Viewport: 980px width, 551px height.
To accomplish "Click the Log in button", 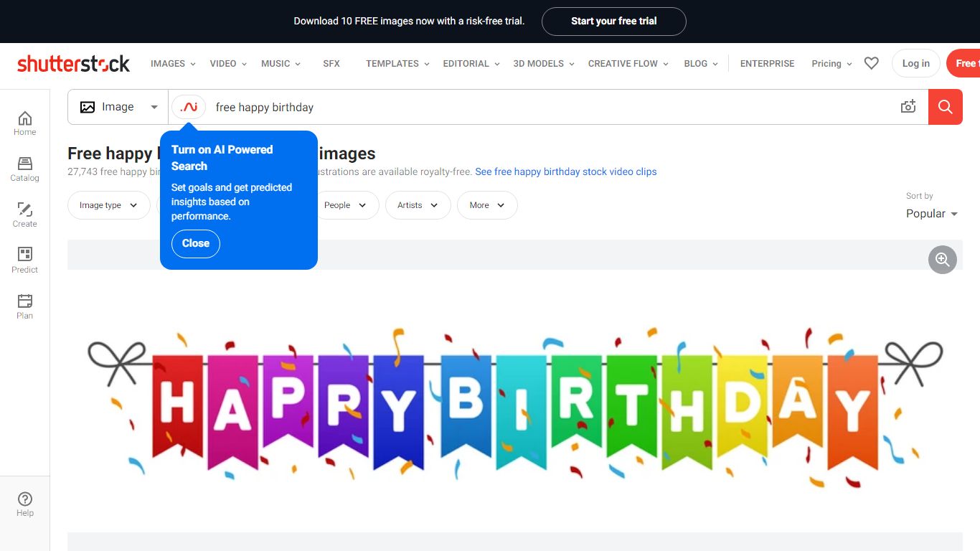I will point(915,63).
